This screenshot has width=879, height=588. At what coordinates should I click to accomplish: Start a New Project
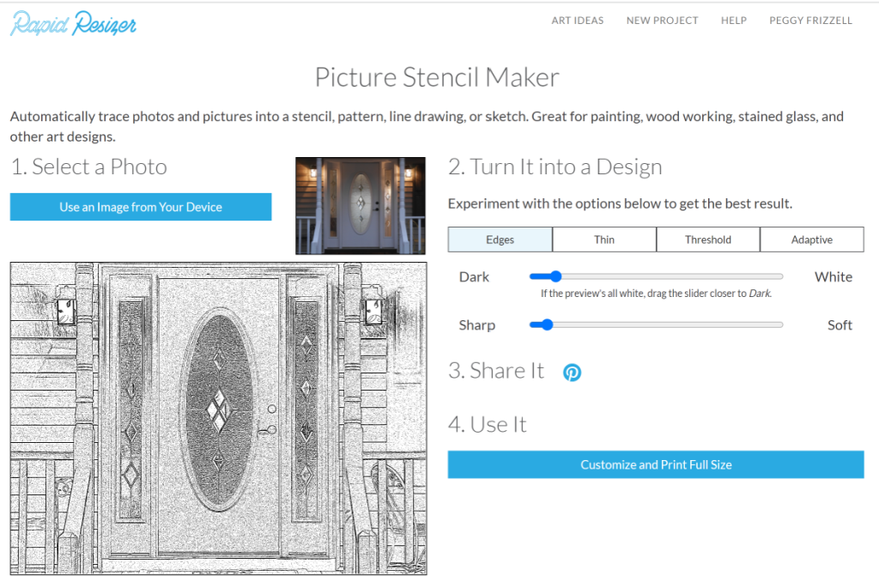point(662,21)
